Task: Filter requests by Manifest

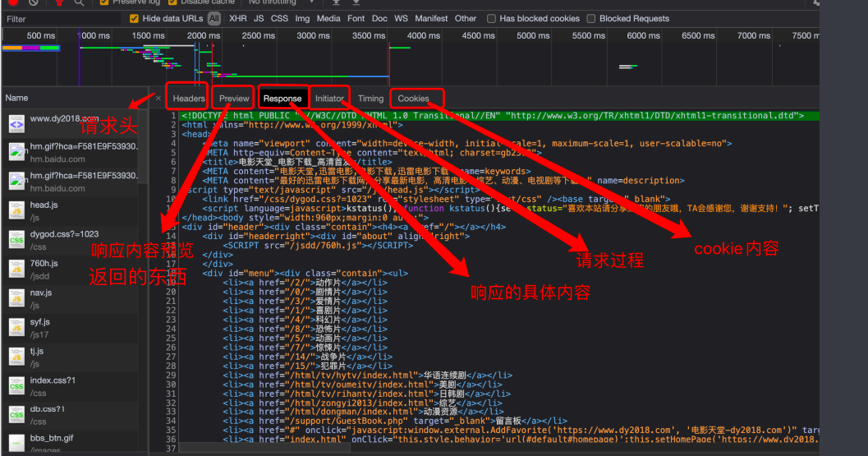Action: pos(431,18)
